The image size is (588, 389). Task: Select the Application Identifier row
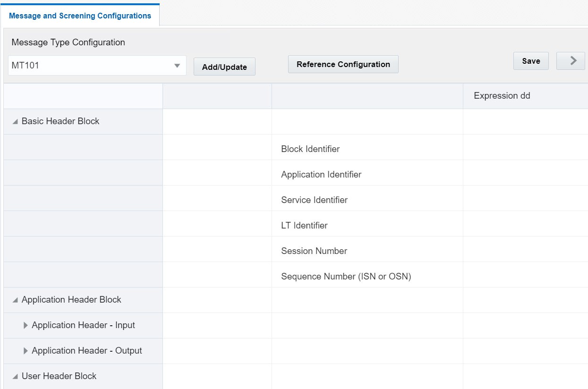pyautogui.click(x=321, y=175)
